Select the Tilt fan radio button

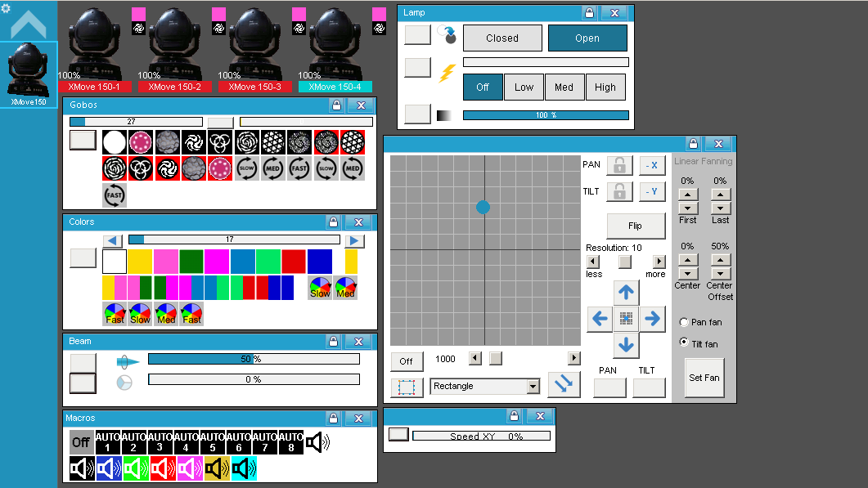click(684, 342)
